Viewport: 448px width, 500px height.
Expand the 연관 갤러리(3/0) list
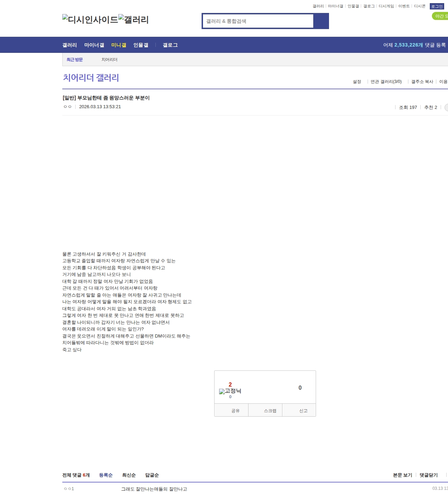[386, 82]
